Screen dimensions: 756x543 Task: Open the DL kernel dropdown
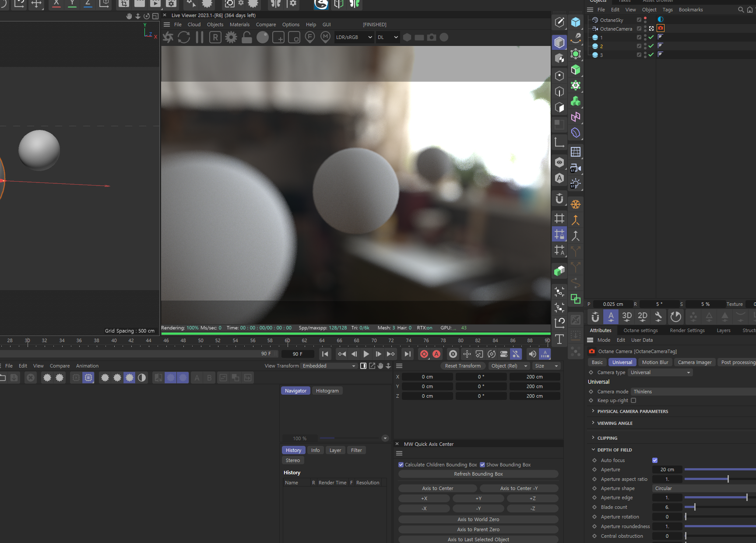[x=388, y=37]
